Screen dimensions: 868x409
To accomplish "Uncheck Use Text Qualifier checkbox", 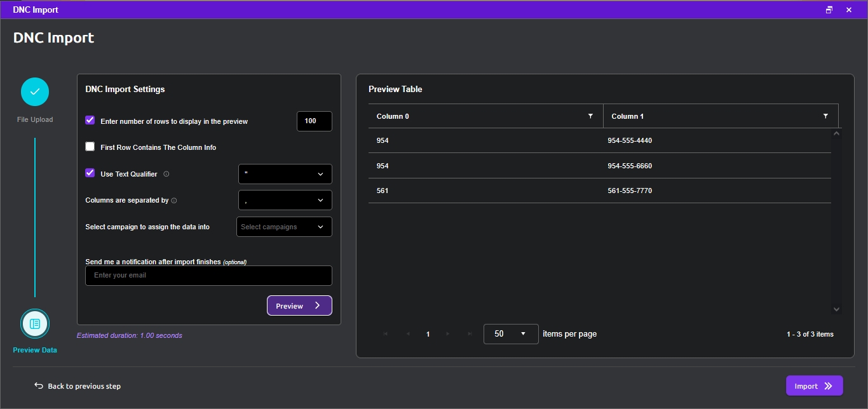I will 90,173.
